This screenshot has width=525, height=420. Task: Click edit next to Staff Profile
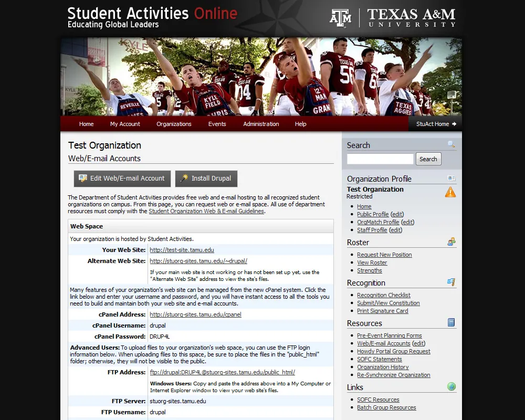pos(395,230)
